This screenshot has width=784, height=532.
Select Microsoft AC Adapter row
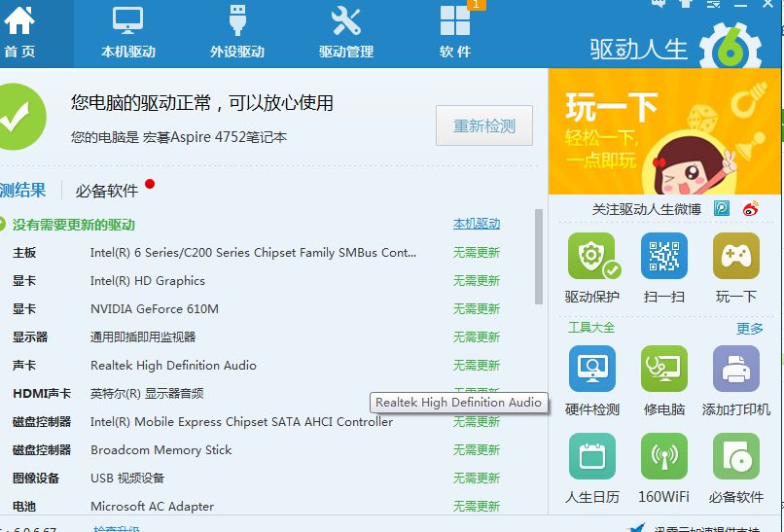256,506
